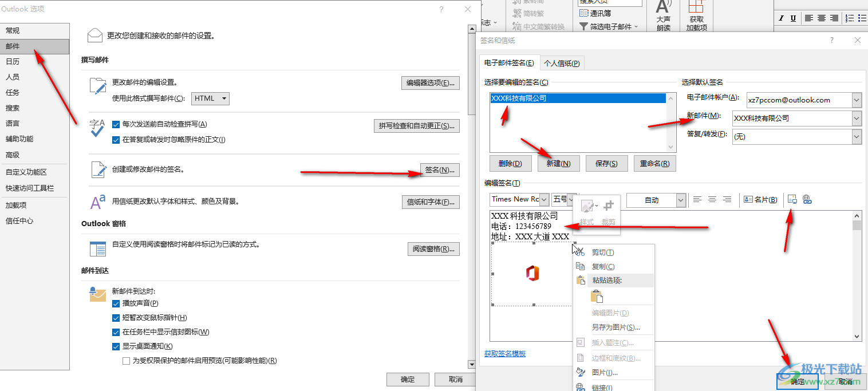868x391 pixels.
Task: Click the 图片(I) icon in context menu
Action: (580, 372)
